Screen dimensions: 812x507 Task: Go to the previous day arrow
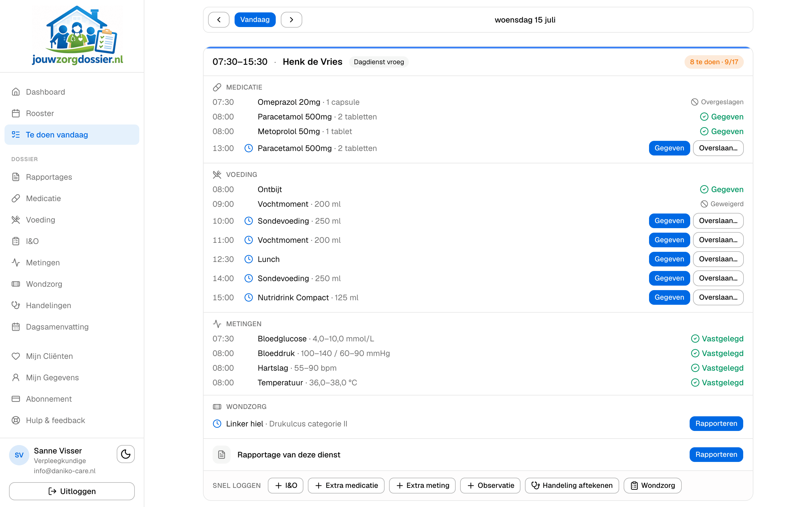point(219,20)
